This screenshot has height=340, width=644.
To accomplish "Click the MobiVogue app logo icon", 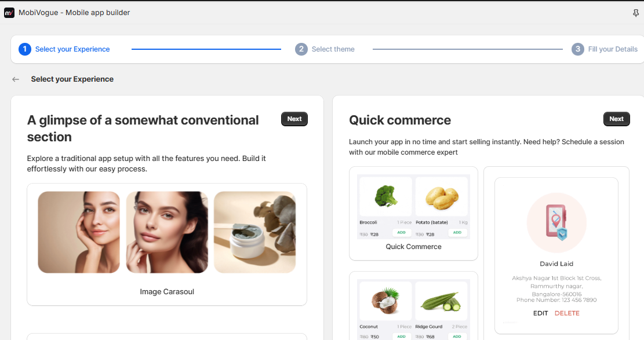I will pos(9,13).
